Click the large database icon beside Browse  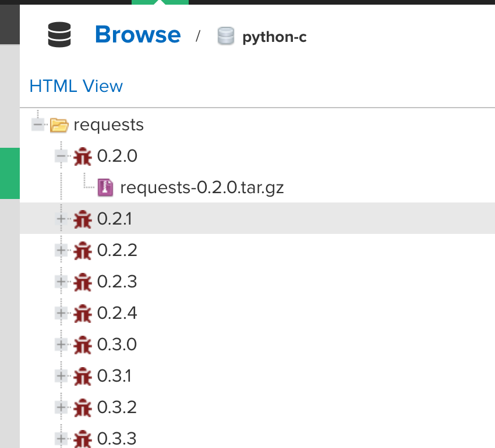(x=59, y=35)
